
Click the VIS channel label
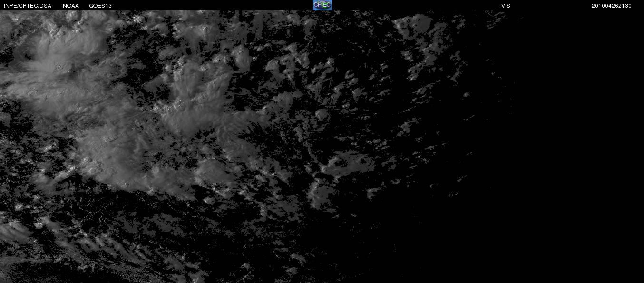click(x=506, y=6)
